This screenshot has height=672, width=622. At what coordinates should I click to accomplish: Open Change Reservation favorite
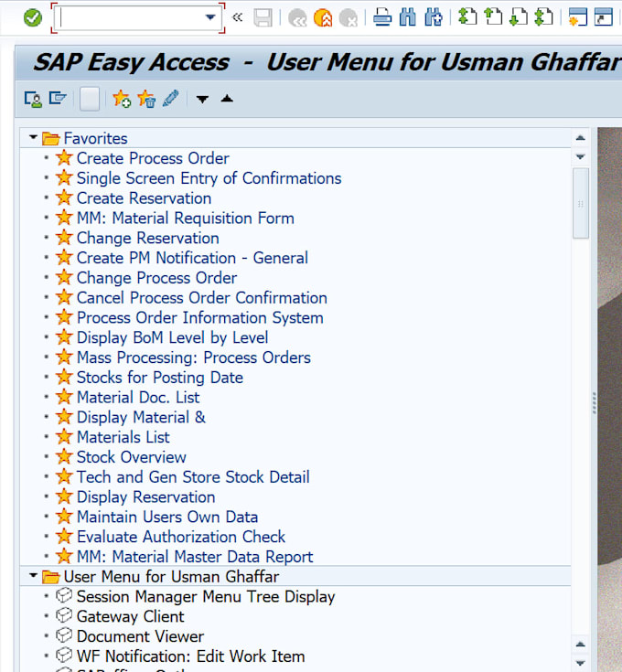(x=147, y=238)
